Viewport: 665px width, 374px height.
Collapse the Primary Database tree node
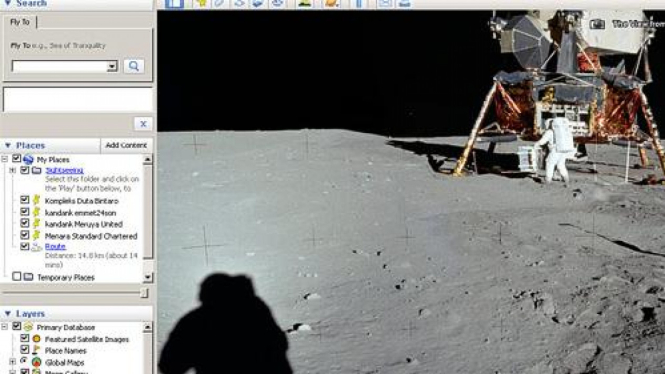pyautogui.click(x=5, y=327)
